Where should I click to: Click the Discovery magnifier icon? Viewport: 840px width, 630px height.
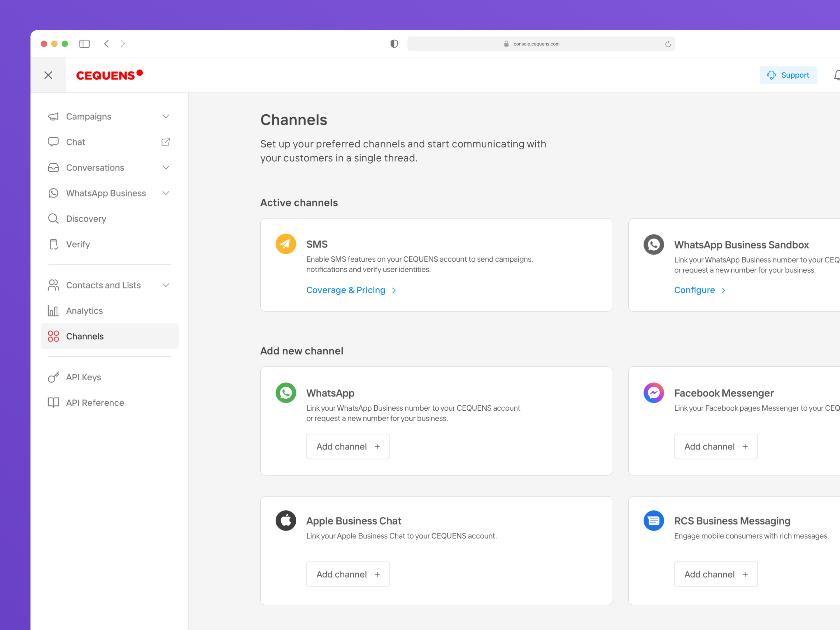point(54,218)
